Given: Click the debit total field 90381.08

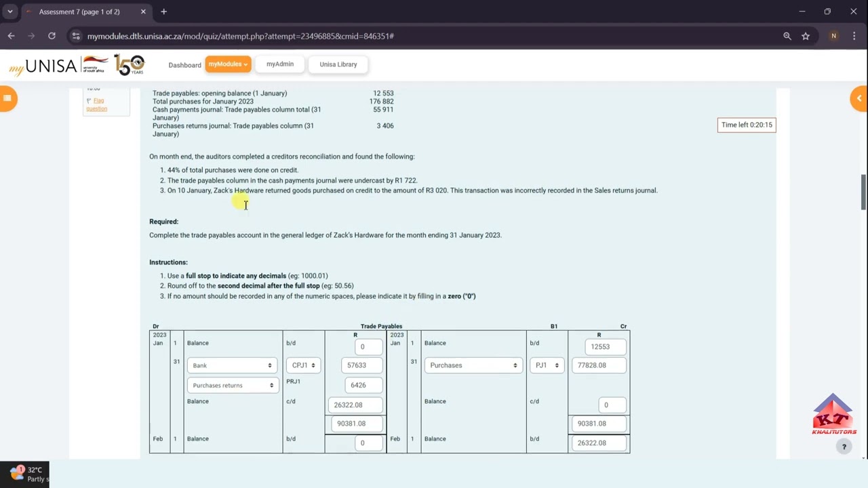Looking at the screenshot, I should [357, 424].
